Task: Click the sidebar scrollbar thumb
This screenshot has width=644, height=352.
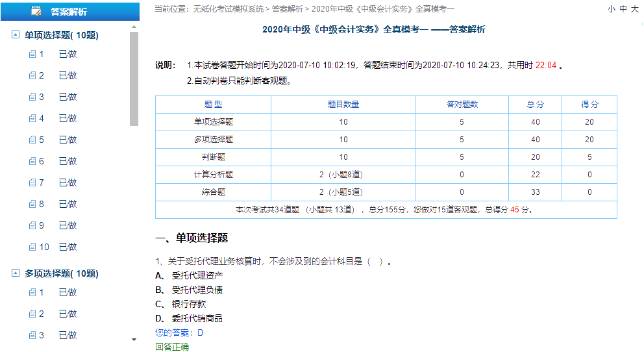Action: 134,79
